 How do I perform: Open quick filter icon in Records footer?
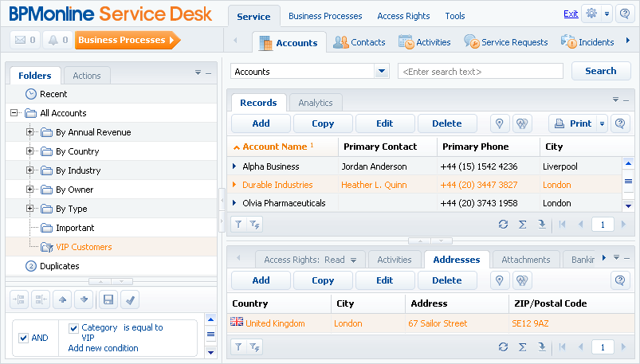tap(255, 224)
